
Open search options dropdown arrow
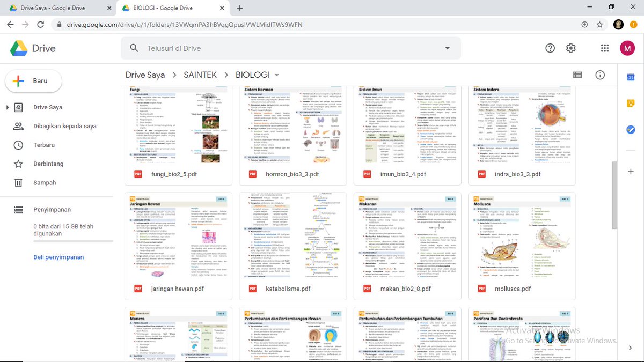[448, 49]
